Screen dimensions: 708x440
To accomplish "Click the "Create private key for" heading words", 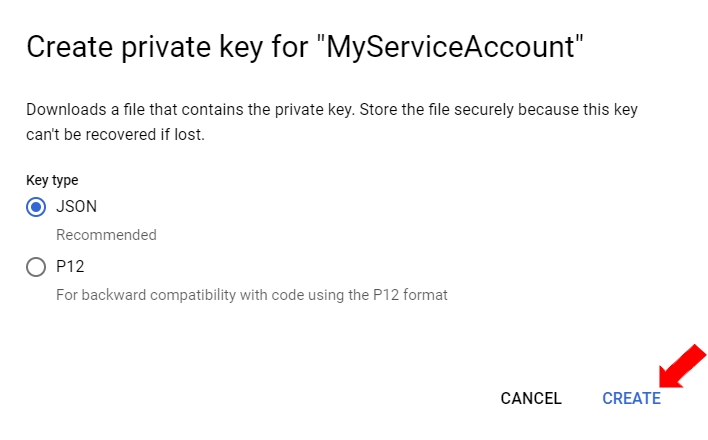I will (162, 47).
